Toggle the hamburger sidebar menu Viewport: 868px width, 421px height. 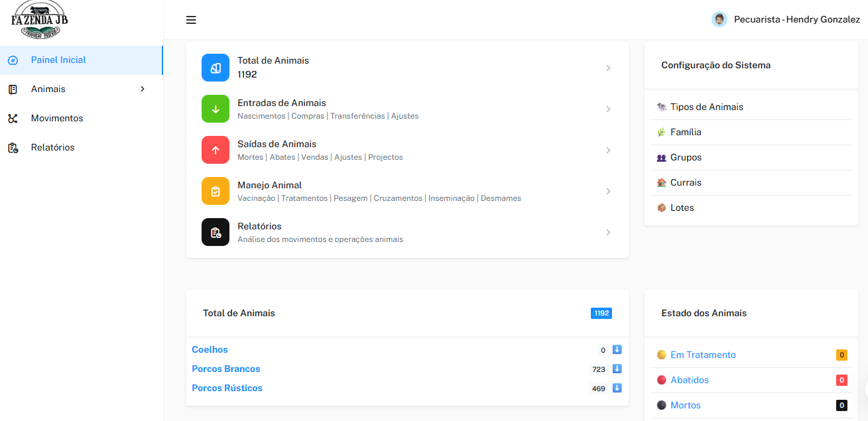191,20
